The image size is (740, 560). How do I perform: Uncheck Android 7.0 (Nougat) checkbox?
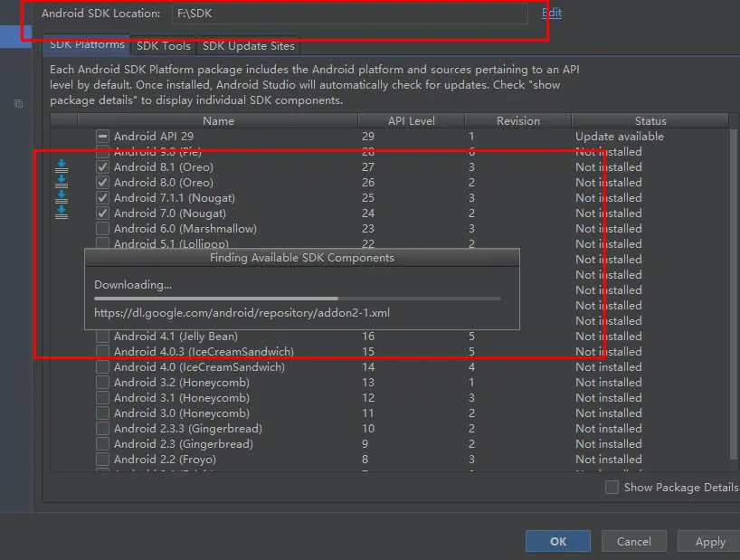coord(102,214)
